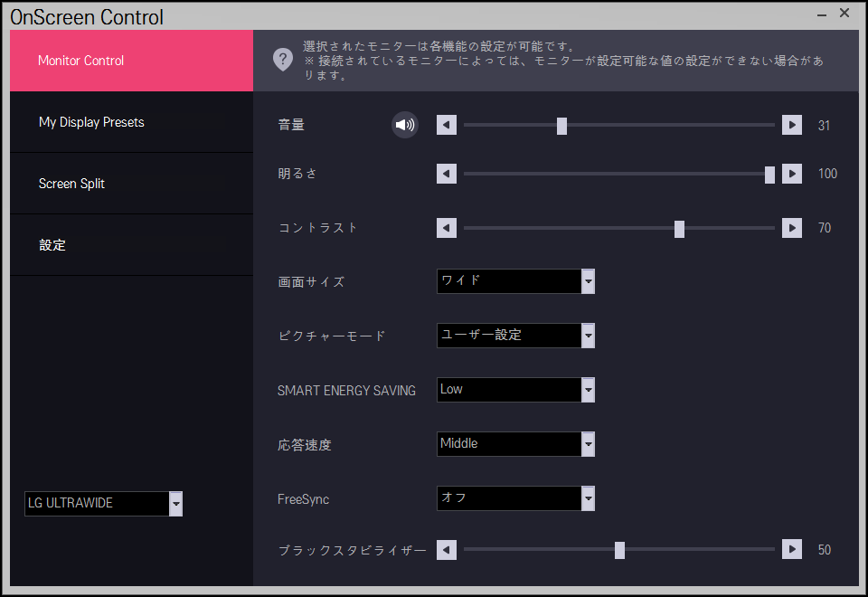Open the FreeSync dropdown set to オフ
The image size is (868, 597).
point(588,498)
